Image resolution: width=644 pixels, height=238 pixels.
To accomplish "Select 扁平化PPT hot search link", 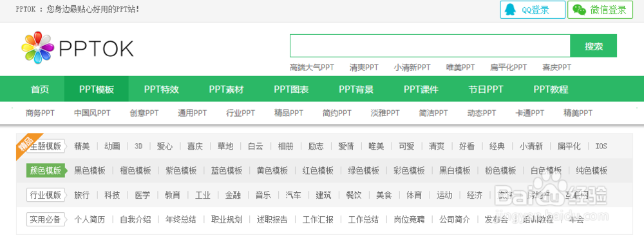I will tap(509, 68).
